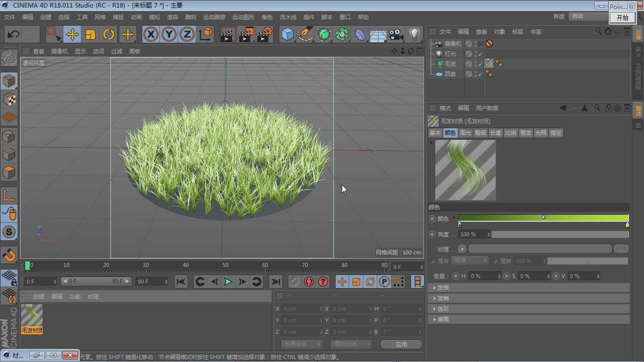This screenshot has width=644, height=362.
Task: Select the Move tool in top toolbar
Action: pos(72,34)
